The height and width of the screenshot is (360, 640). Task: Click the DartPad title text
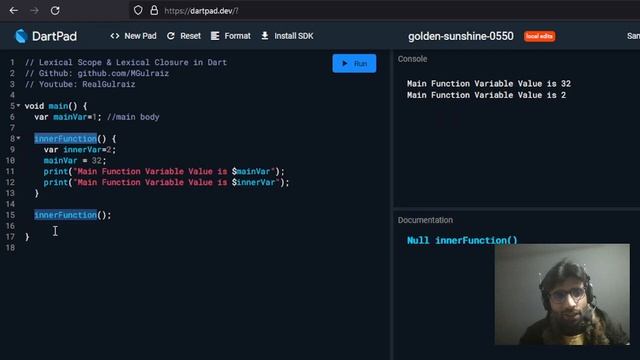click(54, 36)
